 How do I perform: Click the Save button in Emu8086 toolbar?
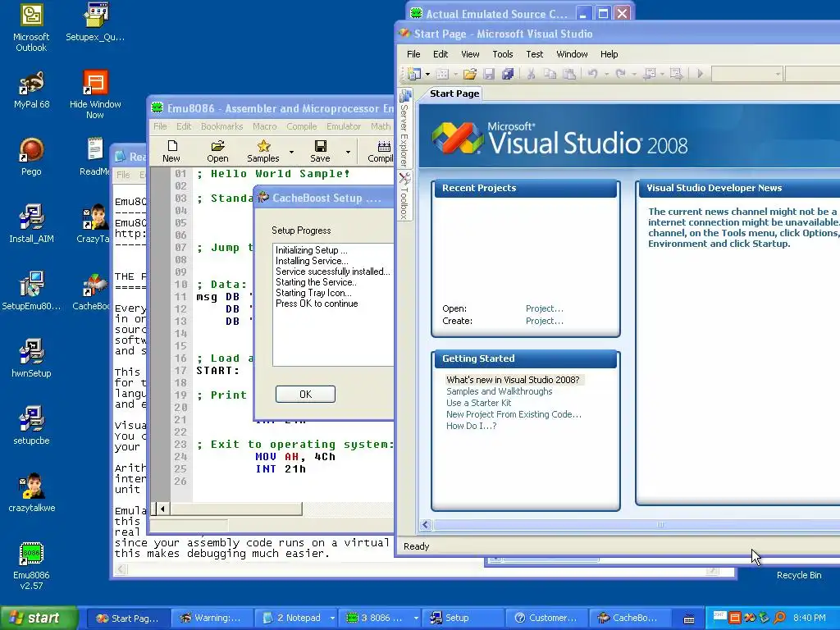321,151
